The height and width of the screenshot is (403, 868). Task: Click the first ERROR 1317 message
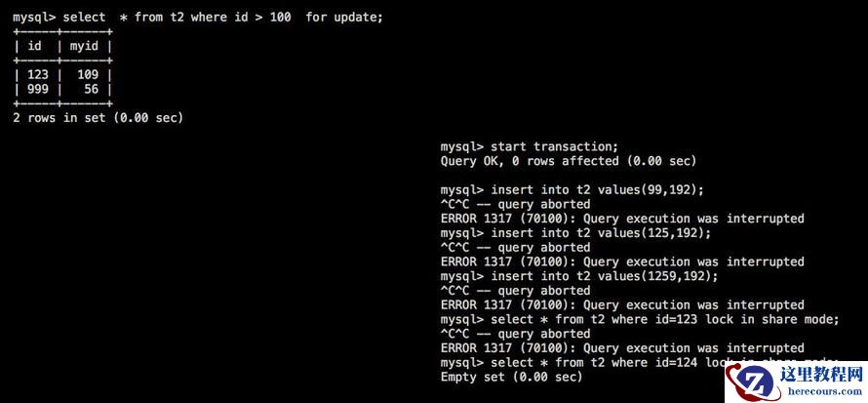(622, 219)
